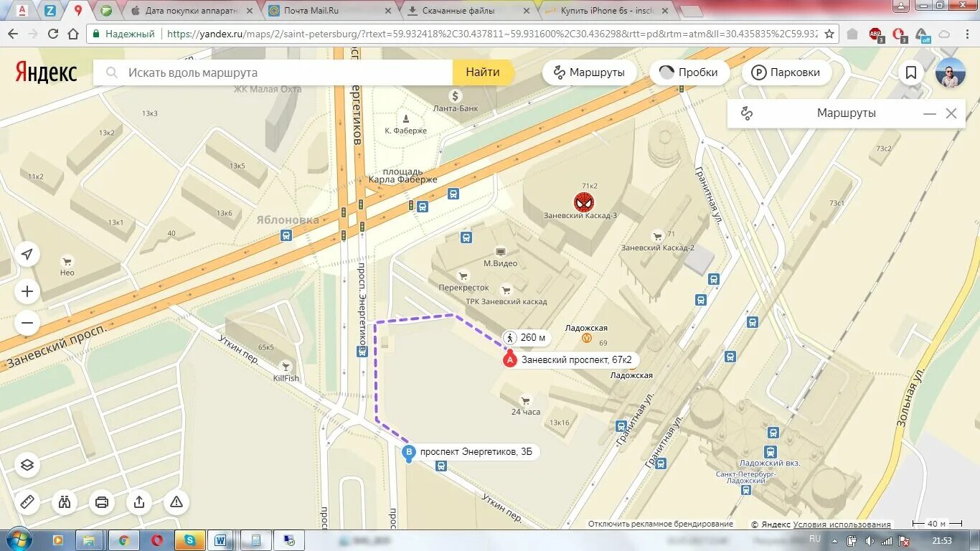Select the ruler distance tool

pyautogui.click(x=27, y=502)
